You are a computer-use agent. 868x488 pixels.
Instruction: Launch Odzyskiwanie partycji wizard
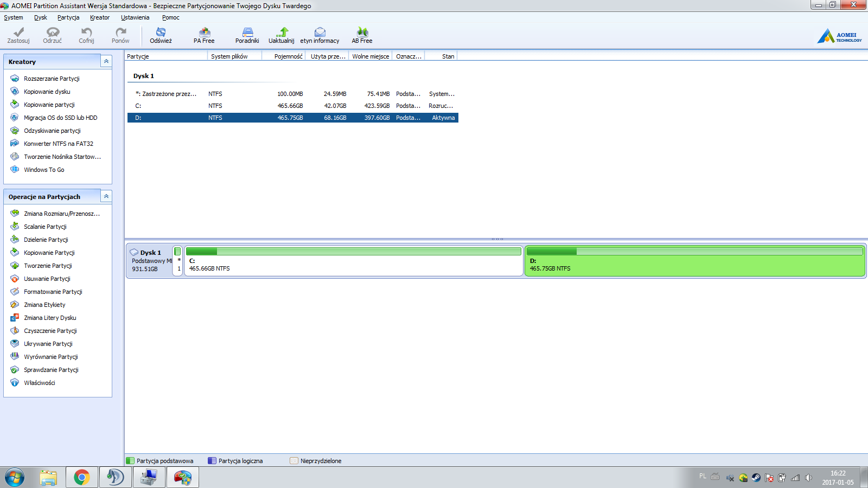coord(52,131)
